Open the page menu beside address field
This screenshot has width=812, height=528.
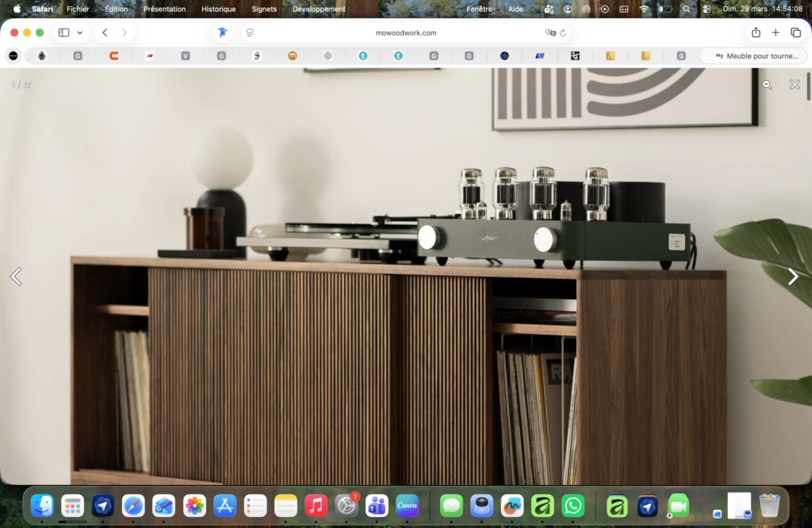[x=250, y=33]
